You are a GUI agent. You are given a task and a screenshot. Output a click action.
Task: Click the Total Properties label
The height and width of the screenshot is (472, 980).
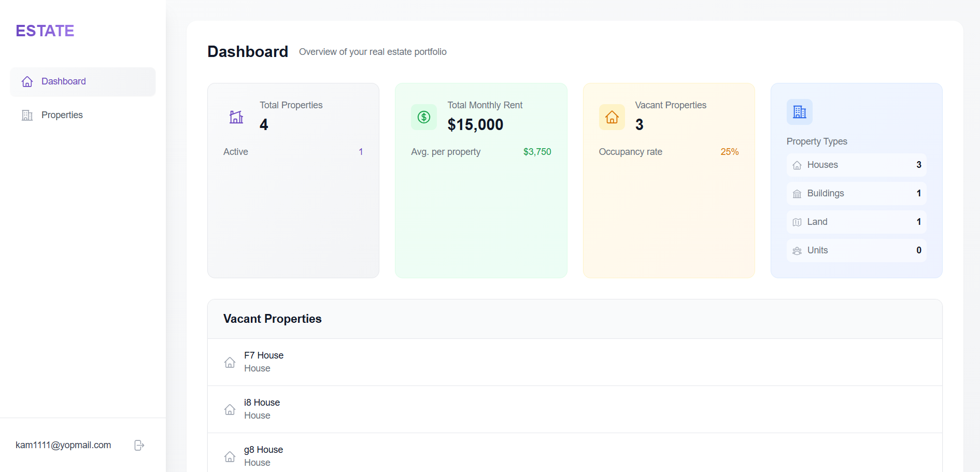(x=291, y=105)
